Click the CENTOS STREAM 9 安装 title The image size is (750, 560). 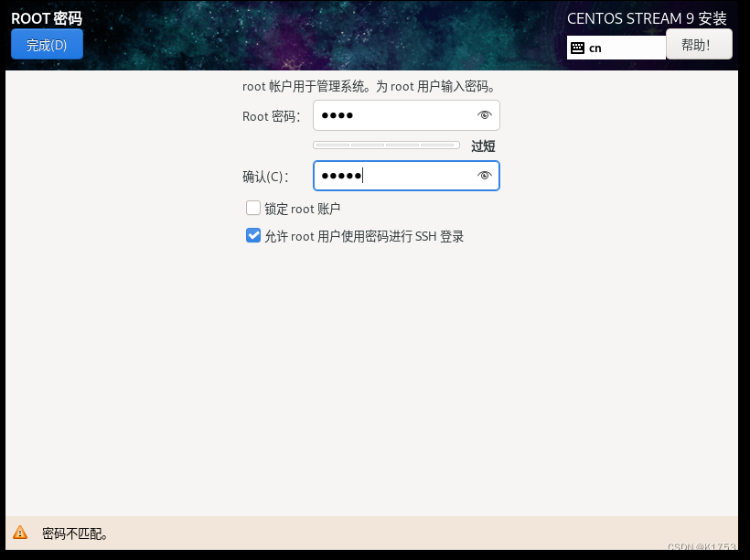coord(647,18)
